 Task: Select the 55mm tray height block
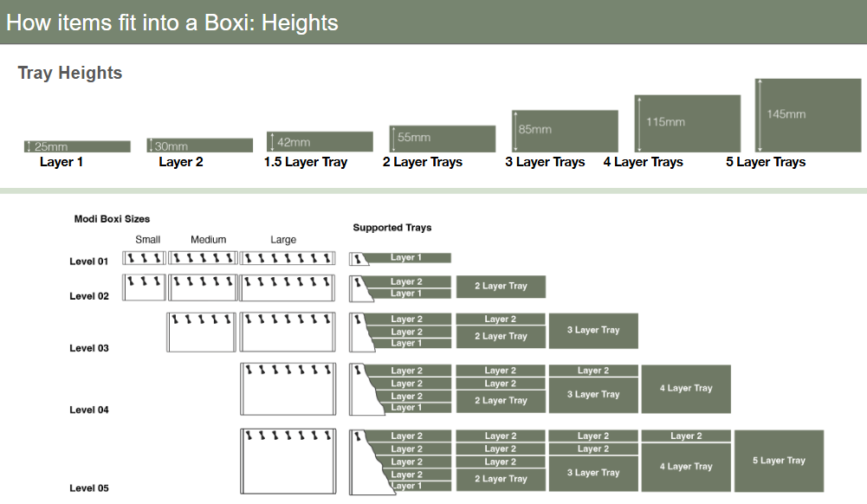pos(443,139)
